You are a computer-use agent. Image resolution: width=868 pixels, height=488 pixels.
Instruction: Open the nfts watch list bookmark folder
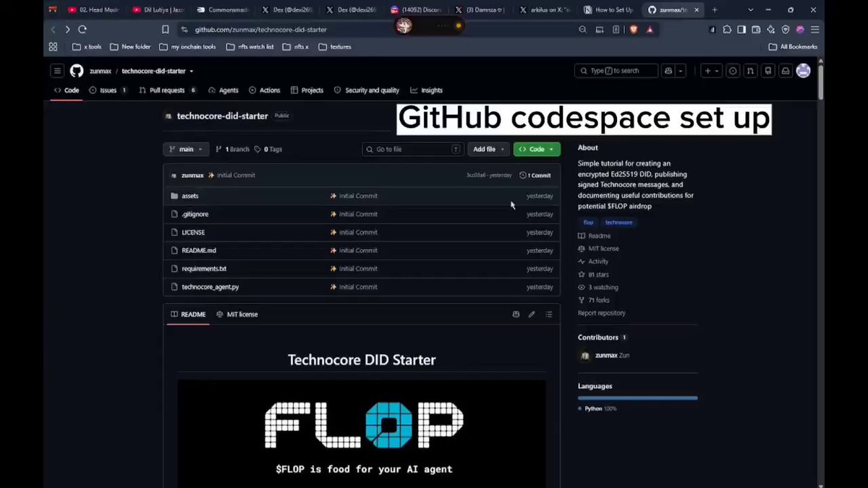pyautogui.click(x=250, y=47)
